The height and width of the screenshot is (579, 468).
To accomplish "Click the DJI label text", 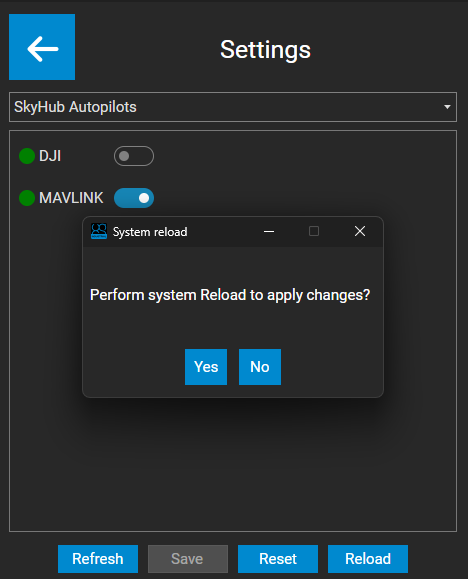I will [x=50, y=156].
